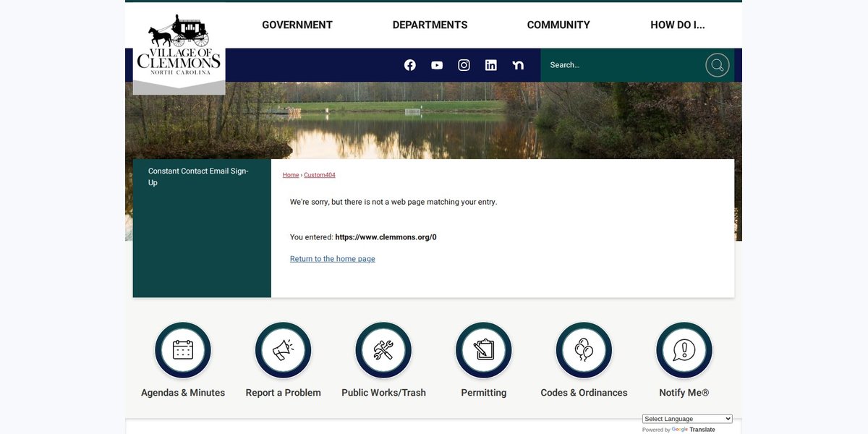Click the Home breadcrumb link

point(291,175)
